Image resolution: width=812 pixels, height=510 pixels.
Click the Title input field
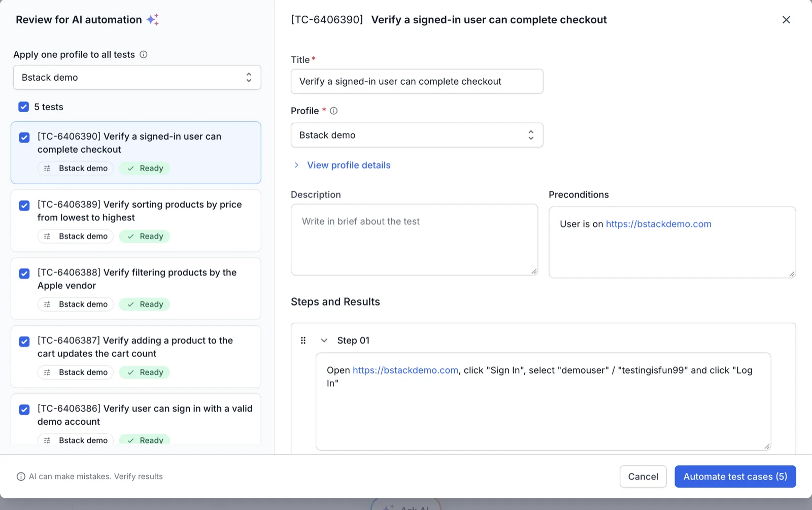tap(417, 81)
